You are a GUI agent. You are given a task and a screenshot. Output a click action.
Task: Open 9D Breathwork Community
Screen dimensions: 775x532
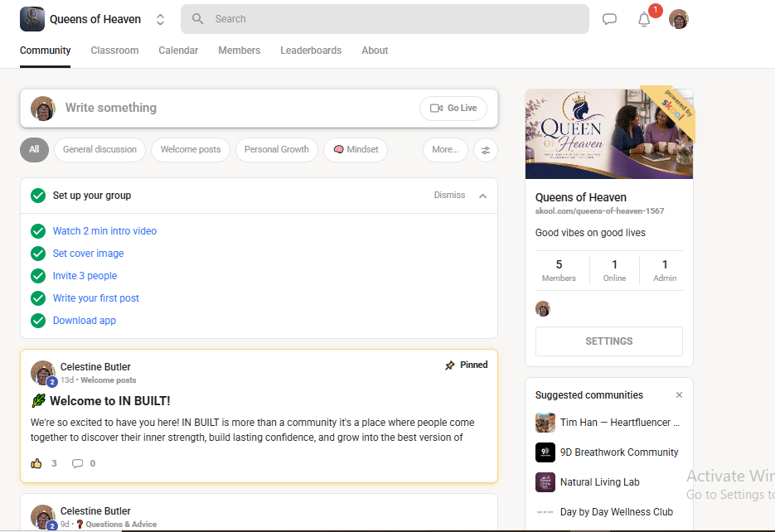(619, 452)
